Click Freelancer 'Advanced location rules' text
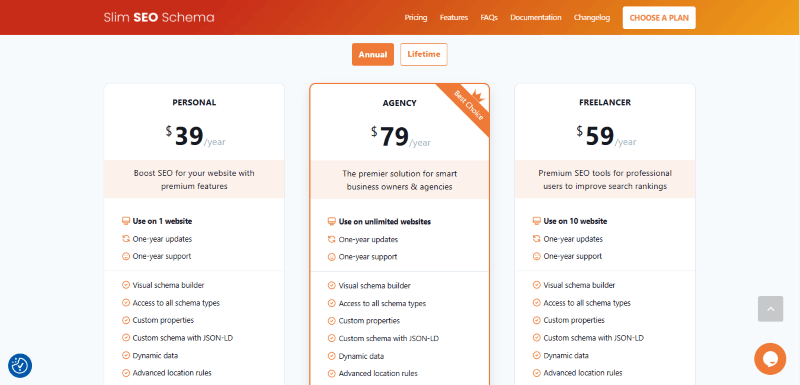This screenshot has height=385, width=800. point(583,373)
